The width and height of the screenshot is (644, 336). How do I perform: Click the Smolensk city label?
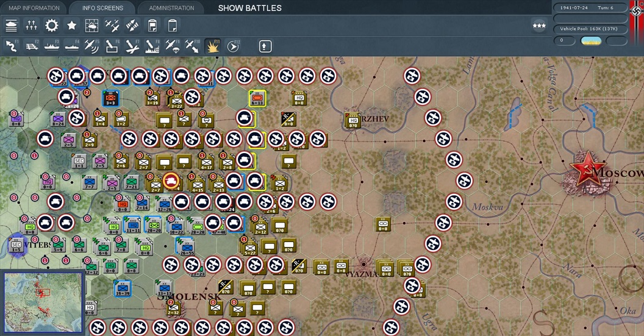(x=190, y=297)
